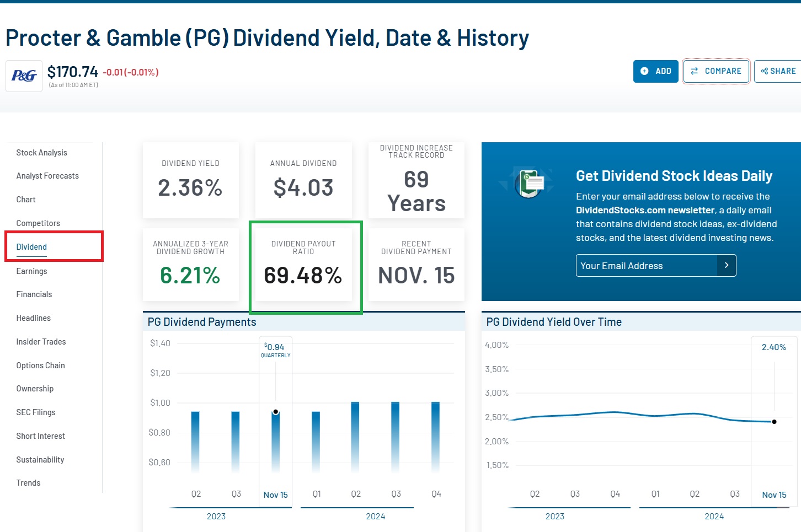Screen dimensions: 801x532
Task: Open SEC Filings link
Action: click(36, 412)
